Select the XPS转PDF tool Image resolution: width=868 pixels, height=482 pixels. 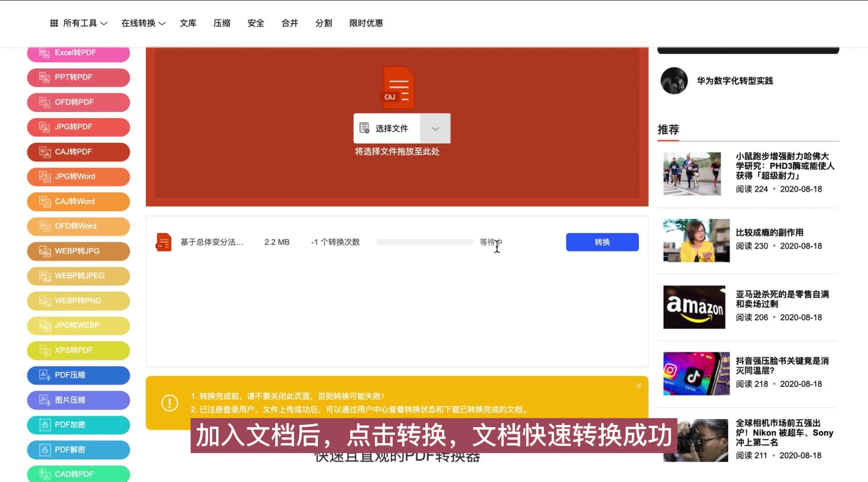pos(78,350)
